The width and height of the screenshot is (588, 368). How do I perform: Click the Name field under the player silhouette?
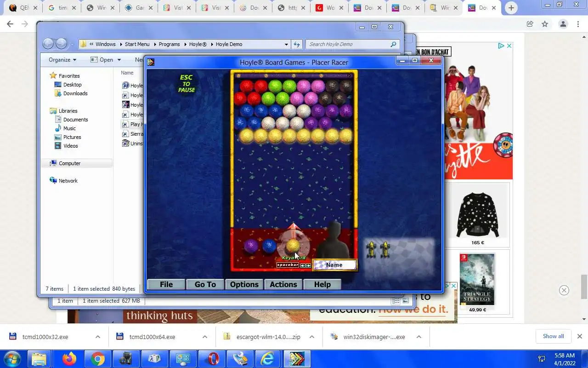pos(334,265)
